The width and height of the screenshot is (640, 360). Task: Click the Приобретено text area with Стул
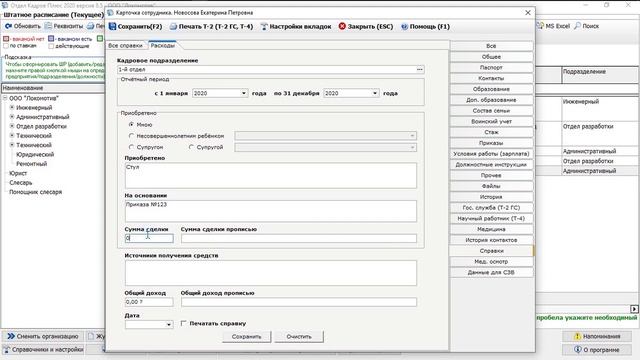(271, 176)
